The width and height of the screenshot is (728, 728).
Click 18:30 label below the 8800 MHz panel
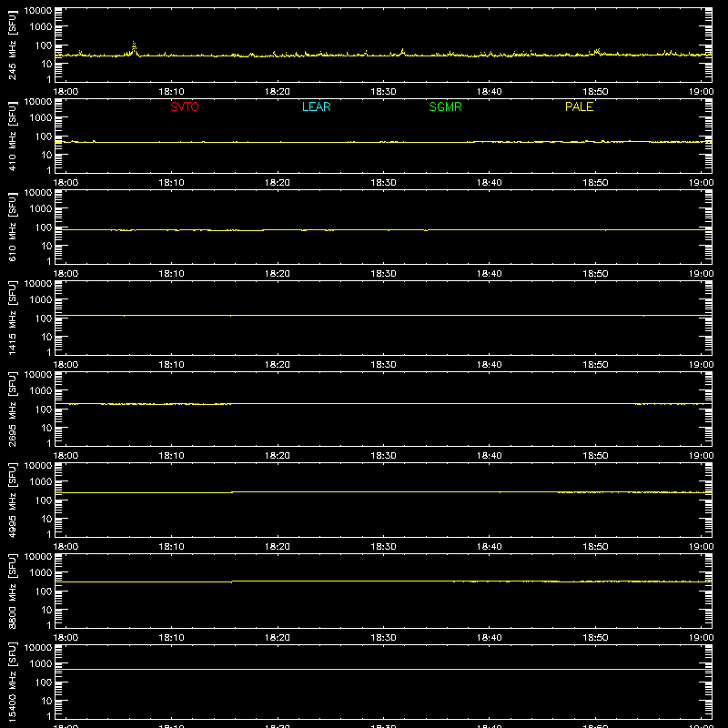pos(383,638)
